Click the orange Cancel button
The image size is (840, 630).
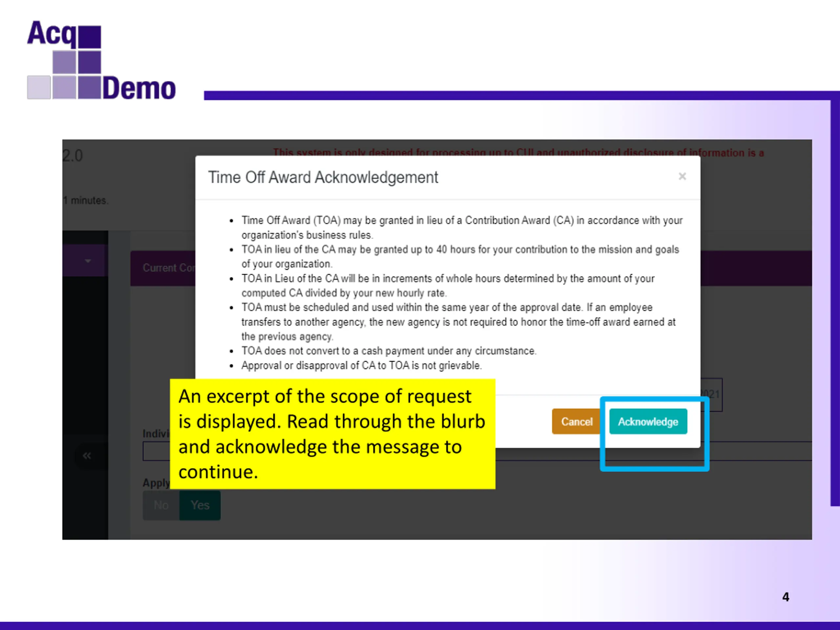(x=577, y=421)
